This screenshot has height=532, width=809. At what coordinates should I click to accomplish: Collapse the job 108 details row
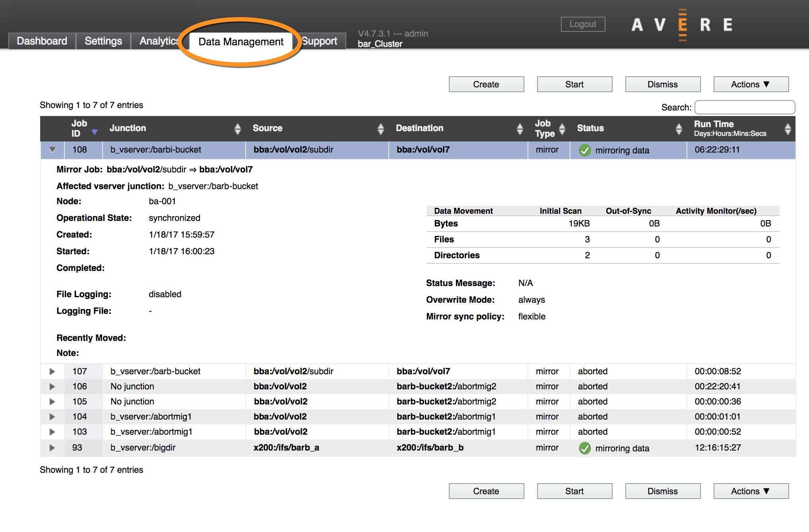tap(52, 150)
